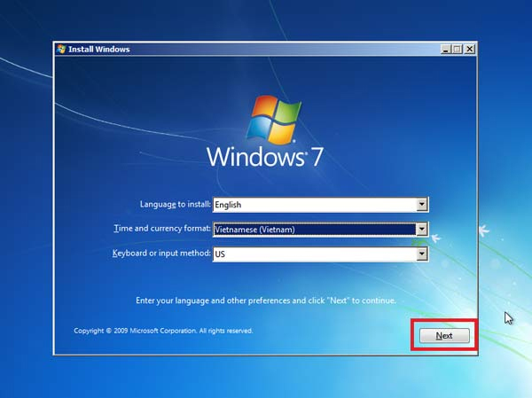Click the Microsoft copyright notice text
Viewport: 532px width, 398px height.
pos(163,331)
